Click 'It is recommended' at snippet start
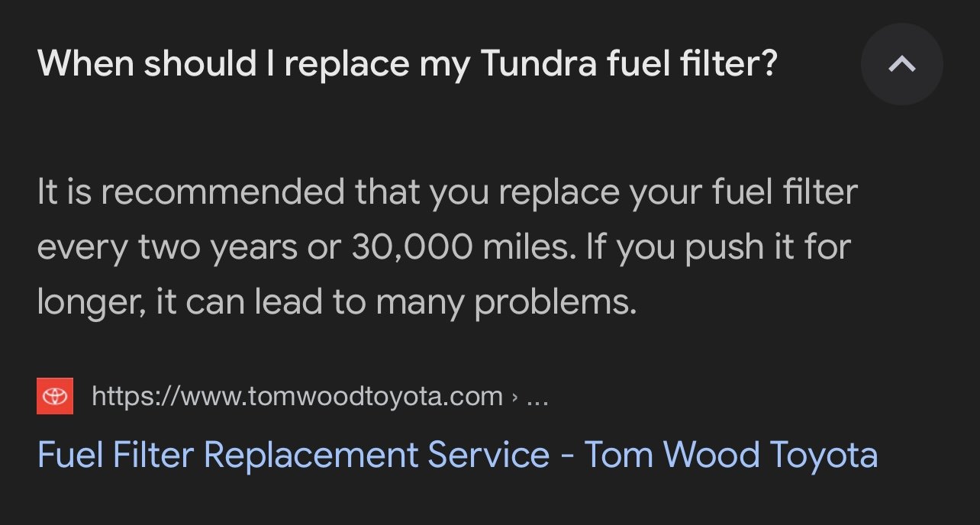 click(191, 192)
